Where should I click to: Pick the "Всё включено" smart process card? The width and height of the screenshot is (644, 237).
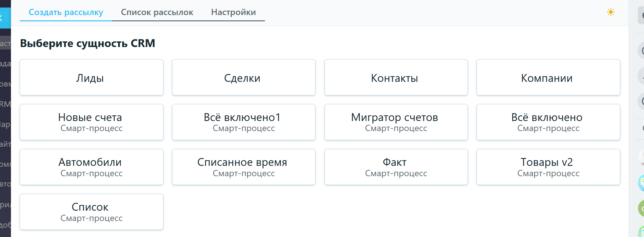tap(548, 122)
